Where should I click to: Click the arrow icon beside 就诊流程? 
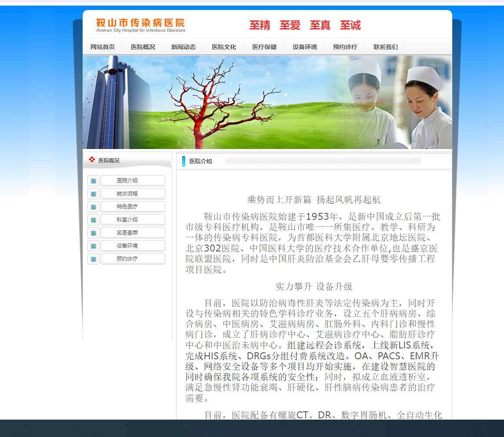click(x=93, y=194)
